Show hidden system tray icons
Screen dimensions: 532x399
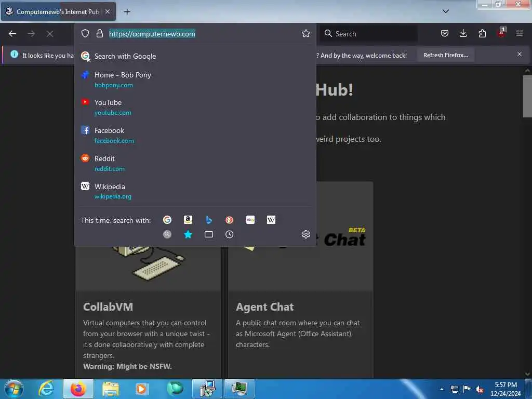[442, 389]
